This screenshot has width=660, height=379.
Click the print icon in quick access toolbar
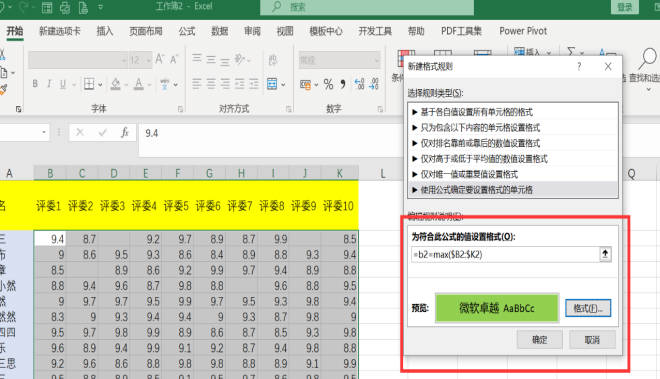point(64,7)
